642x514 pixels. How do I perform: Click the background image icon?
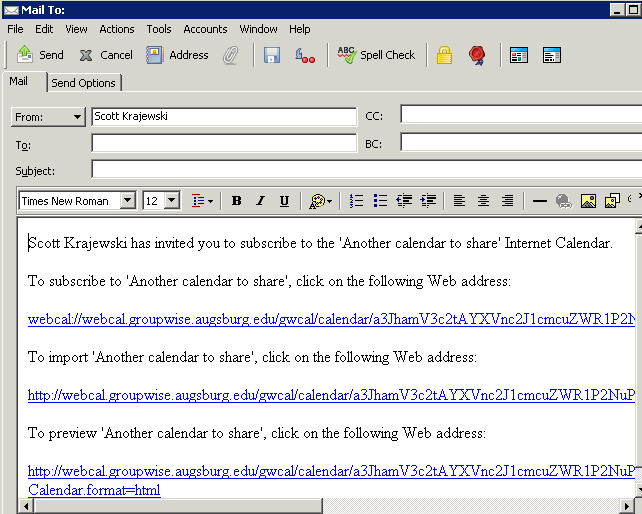612,201
